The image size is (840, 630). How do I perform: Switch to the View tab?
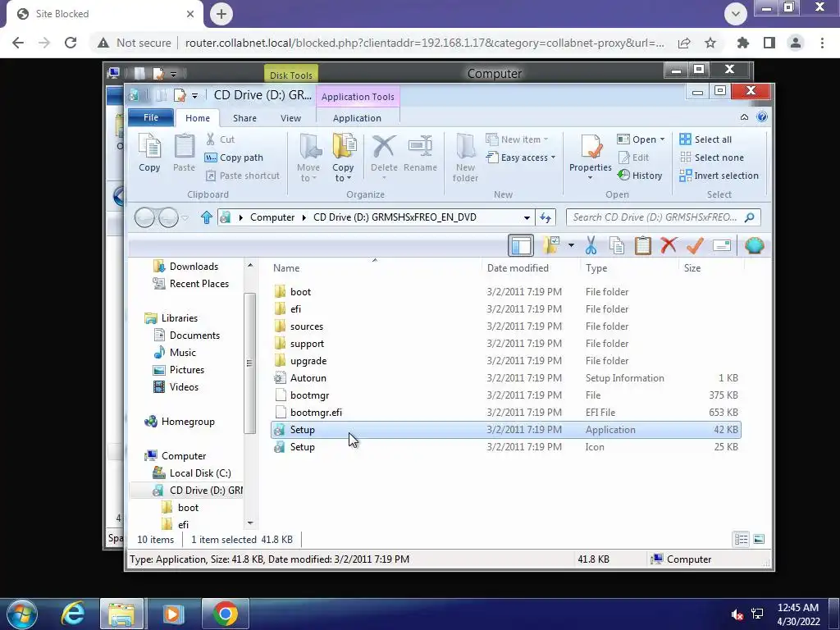coord(290,118)
